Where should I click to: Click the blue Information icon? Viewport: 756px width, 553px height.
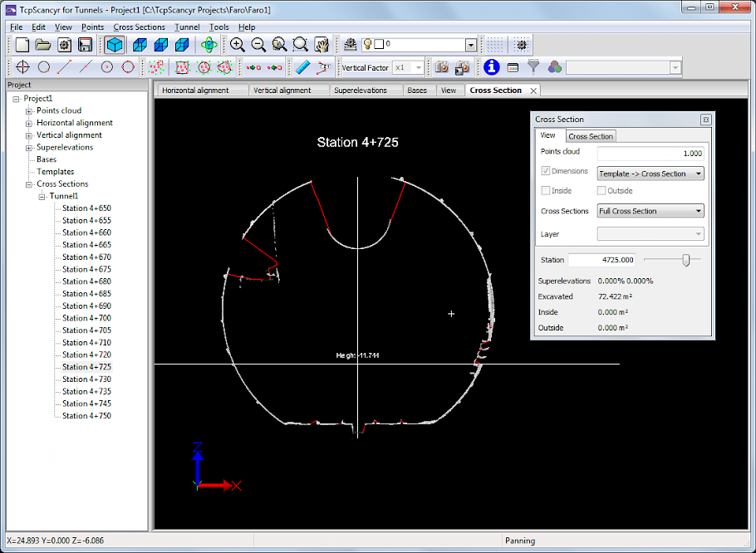pyautogui.click(x=492, y=67)
